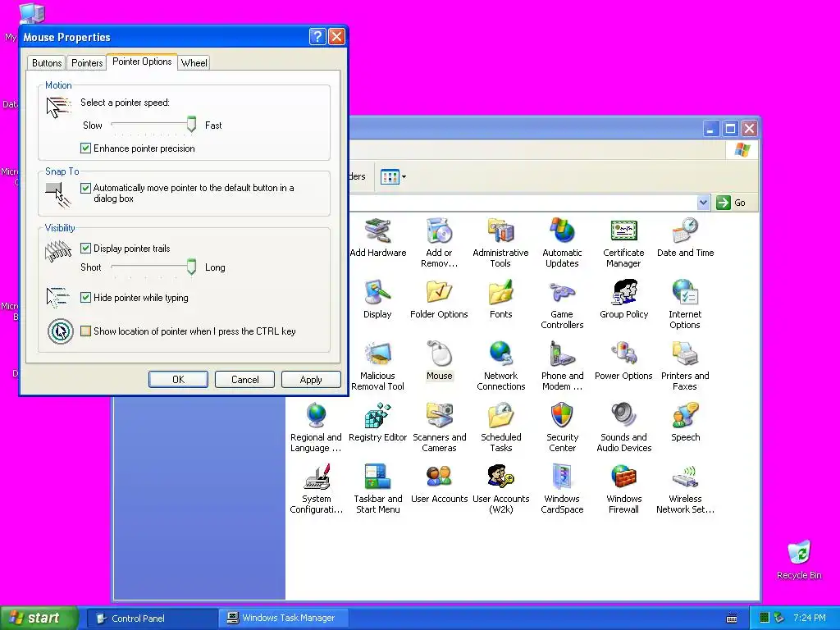Open Security Center icon
This screenshot has height=630, width=840.
pyautogui.click(x=562, y=427)
